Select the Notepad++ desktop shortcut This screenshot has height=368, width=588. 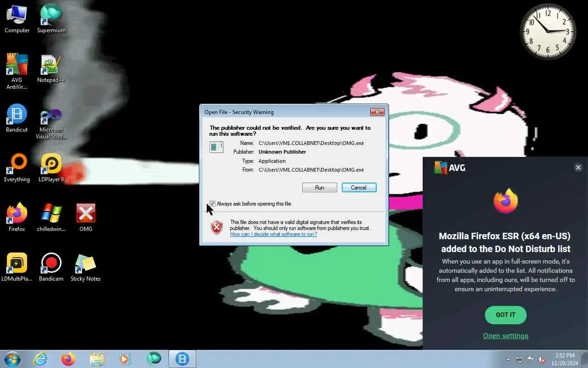[51, 69]
